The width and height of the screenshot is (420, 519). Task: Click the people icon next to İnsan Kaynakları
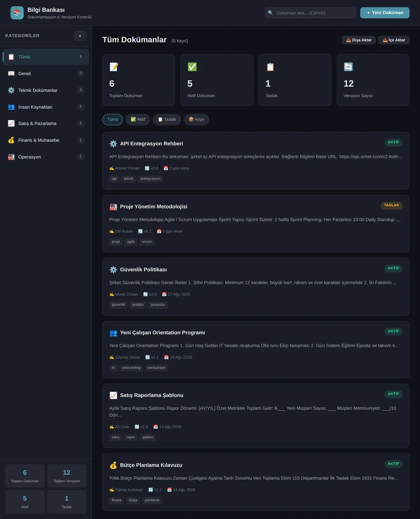(x=11, y=107)
